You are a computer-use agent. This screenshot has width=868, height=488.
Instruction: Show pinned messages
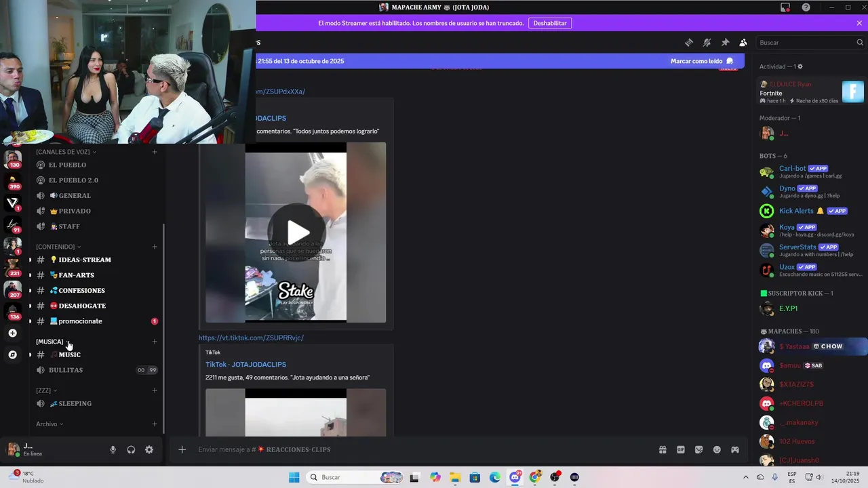pos(725,42)
